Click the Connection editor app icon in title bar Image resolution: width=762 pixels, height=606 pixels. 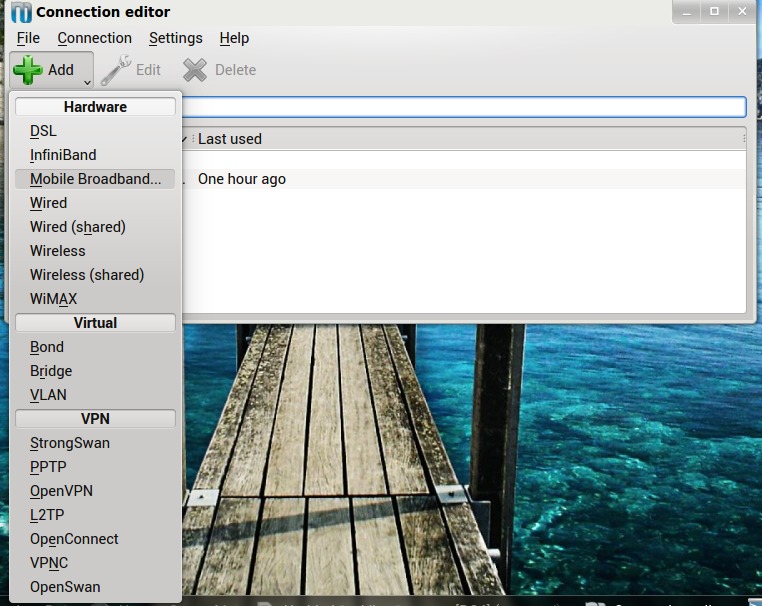tap(20, 13)
